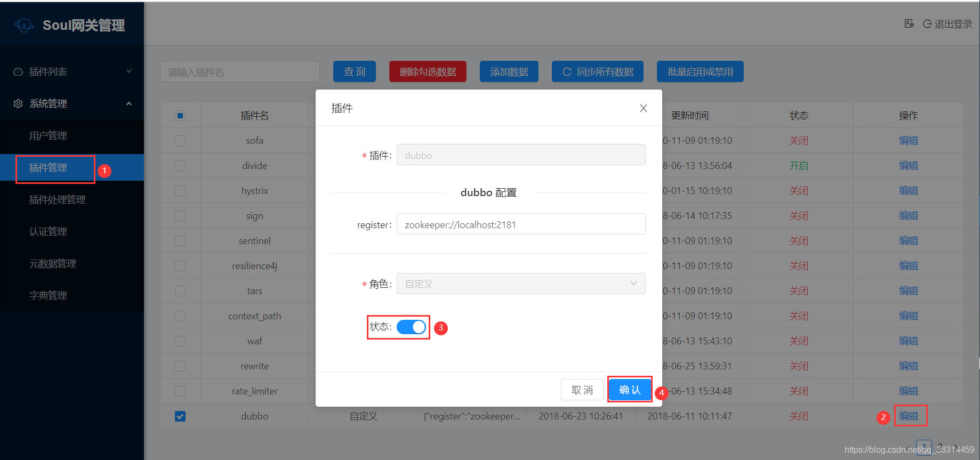Click the 取消 cancel button

tap(582, 390)
